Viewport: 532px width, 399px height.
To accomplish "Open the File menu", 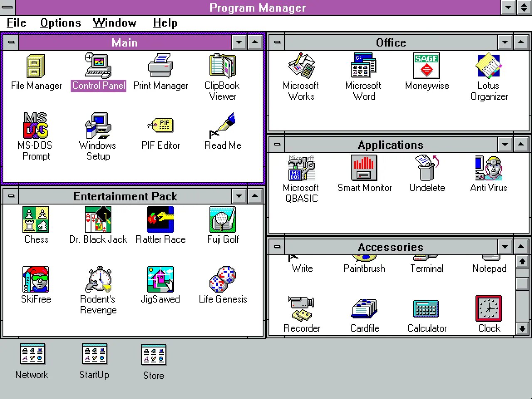I will (16, 23).
